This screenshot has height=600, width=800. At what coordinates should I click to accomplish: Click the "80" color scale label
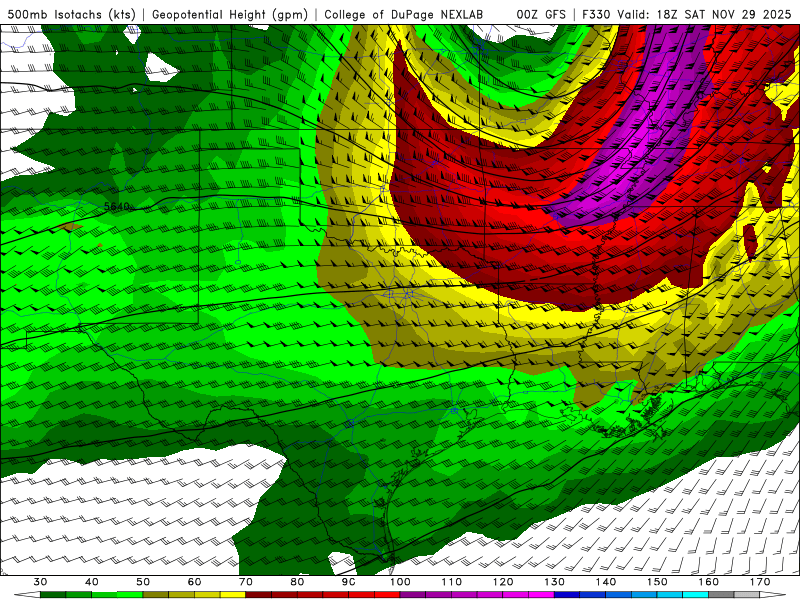point(297,582)
